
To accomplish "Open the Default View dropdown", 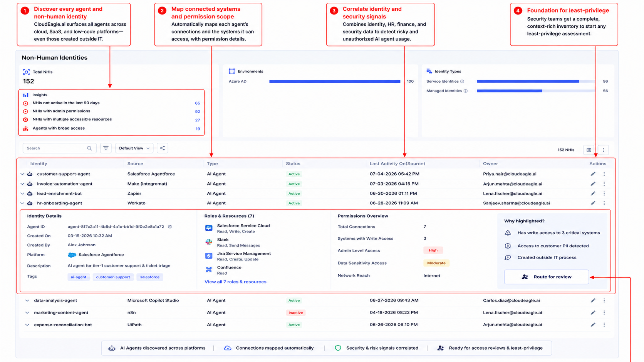I will (134, 148).
